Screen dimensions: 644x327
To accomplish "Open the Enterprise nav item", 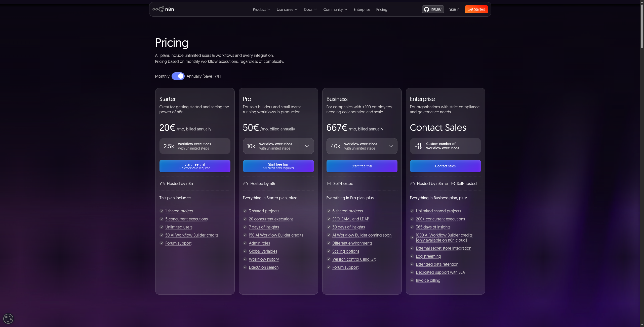I will 362,10.
